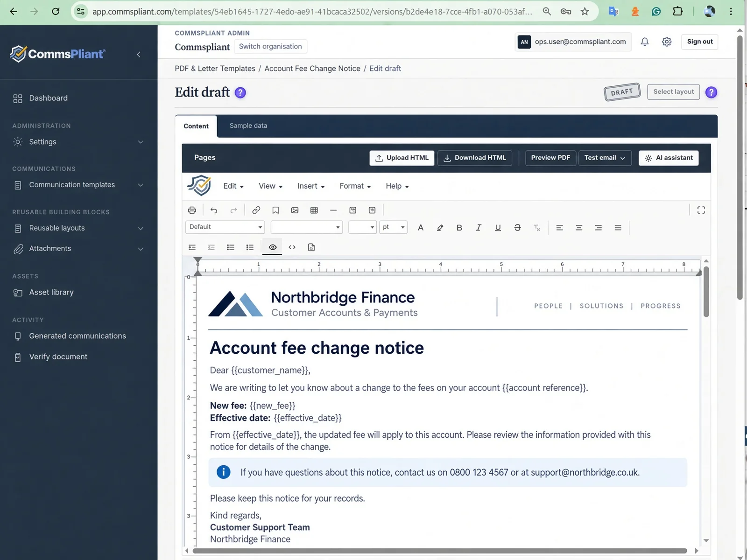Reload the browser page
The image size is (747, 560).
[56, 12]
